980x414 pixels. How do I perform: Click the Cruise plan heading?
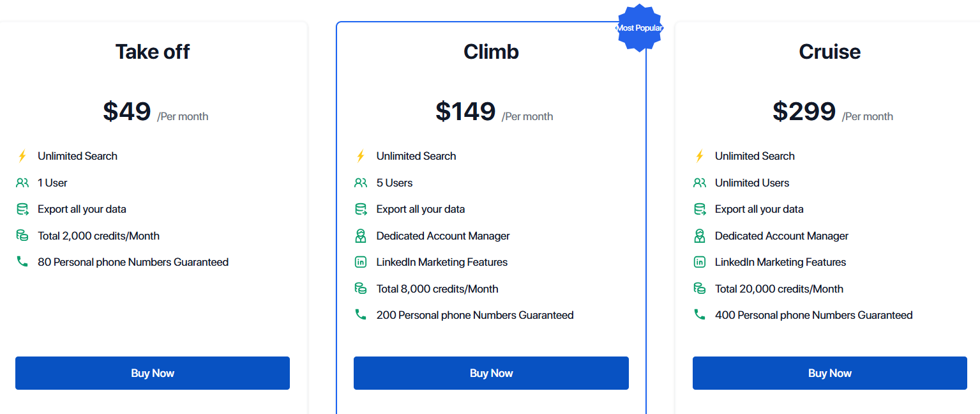829,52
